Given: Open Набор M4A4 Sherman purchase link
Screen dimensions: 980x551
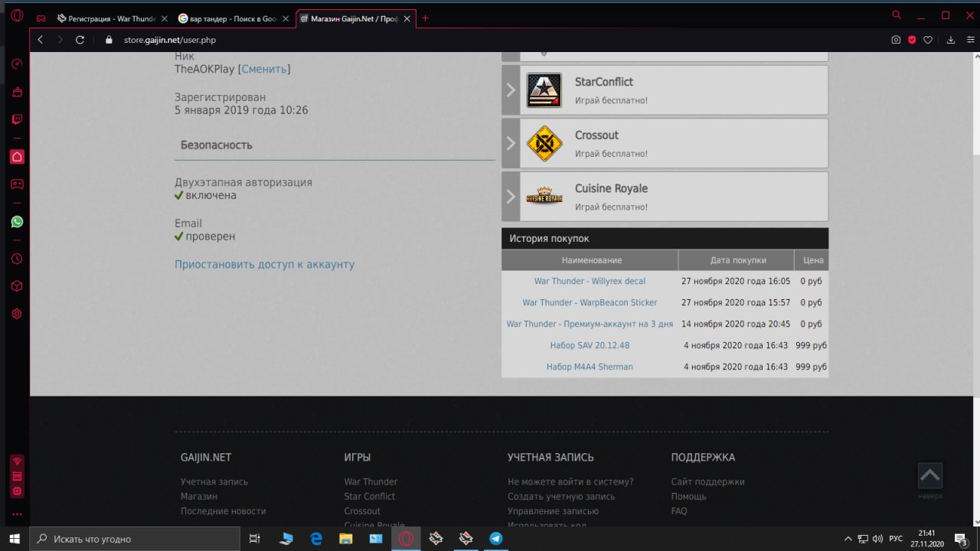Looking at the screenshot, I should tap(590, 367).
